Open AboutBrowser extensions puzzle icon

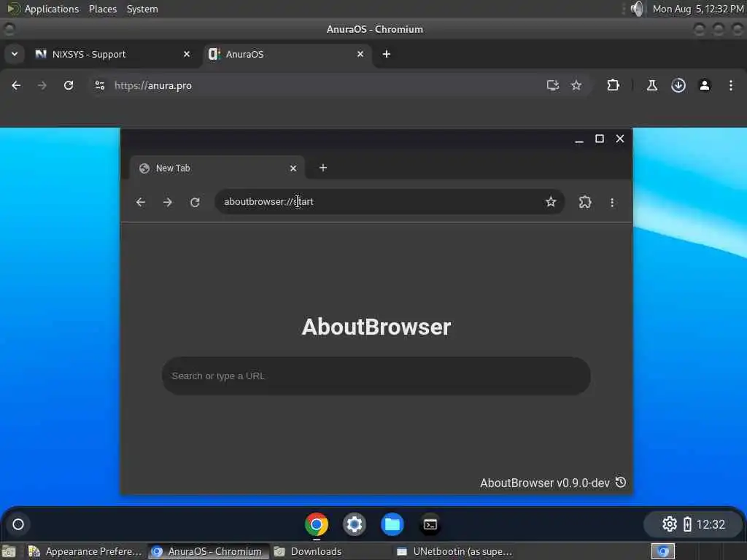pyautogui.click(x=585, y=203)
